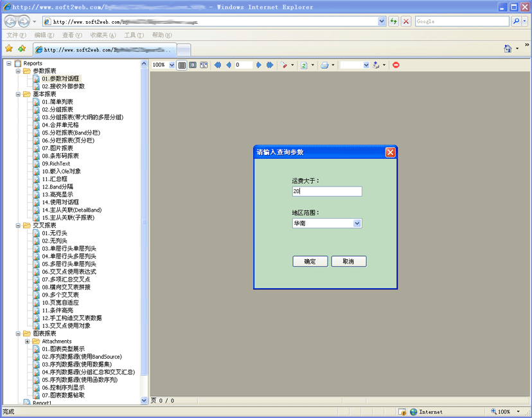Click the brush search icon in report toolbar

click(283, 65)
